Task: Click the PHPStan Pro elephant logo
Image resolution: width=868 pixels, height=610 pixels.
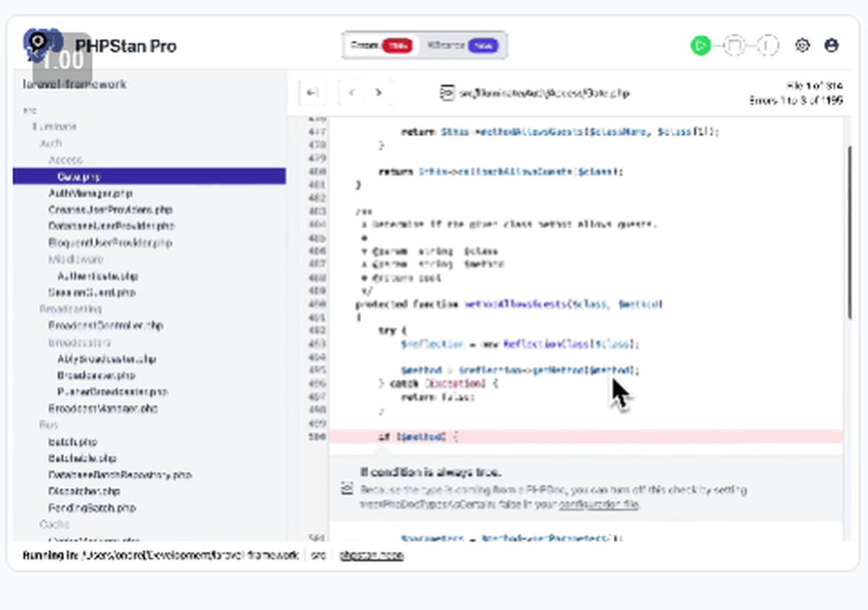Action: 43,45
